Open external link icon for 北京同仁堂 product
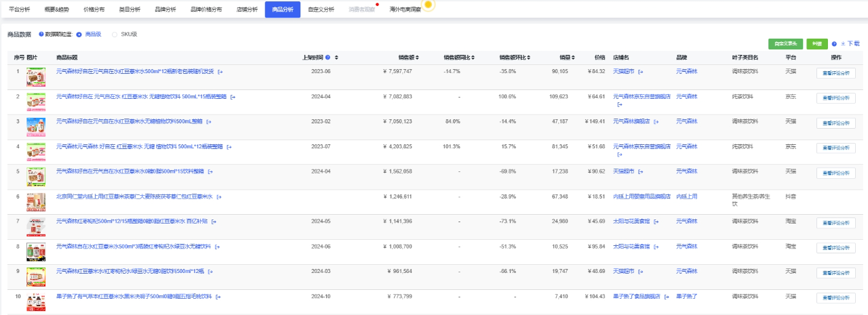 218,196
